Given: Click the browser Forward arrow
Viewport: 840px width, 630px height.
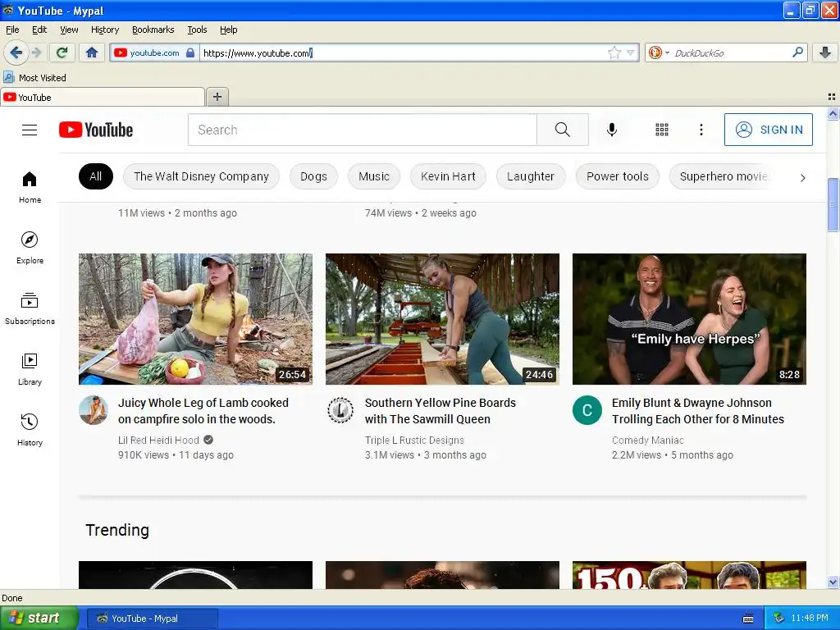Looking at the screenshot, I should [x=36, y=52].
